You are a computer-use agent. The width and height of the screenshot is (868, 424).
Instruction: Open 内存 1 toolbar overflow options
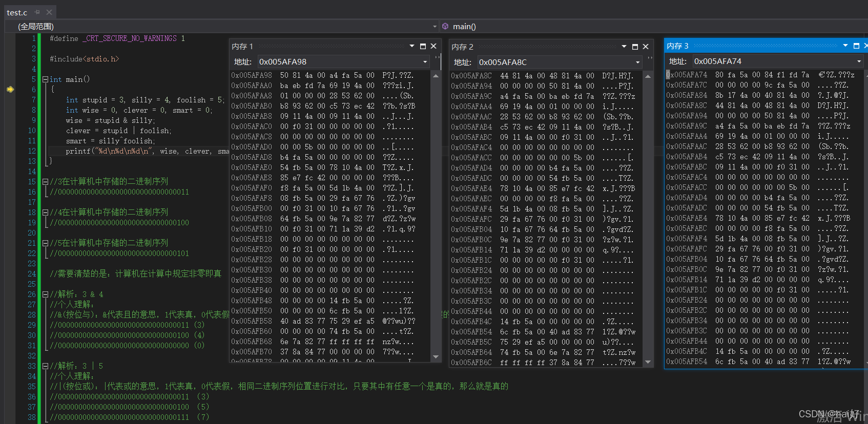pyautogui.click(x=438, y=58)
